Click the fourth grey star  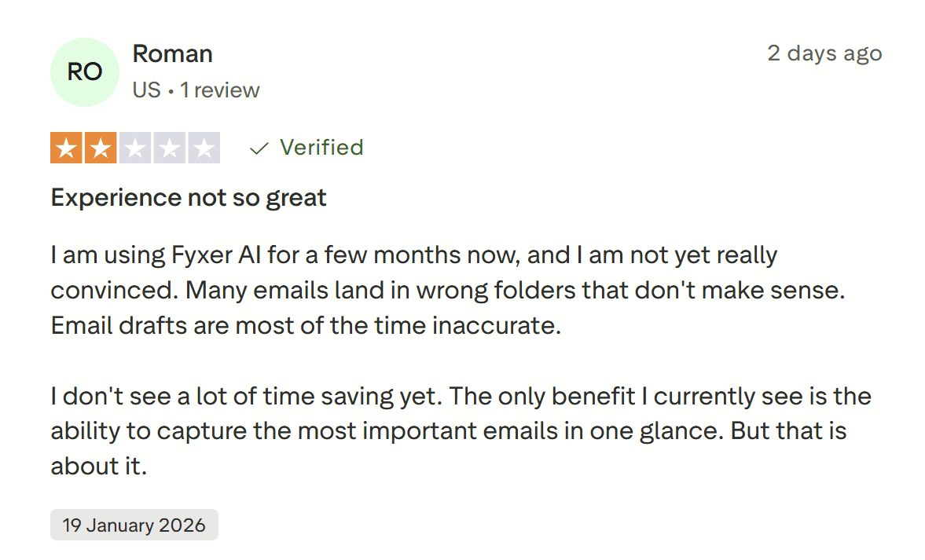169,148
